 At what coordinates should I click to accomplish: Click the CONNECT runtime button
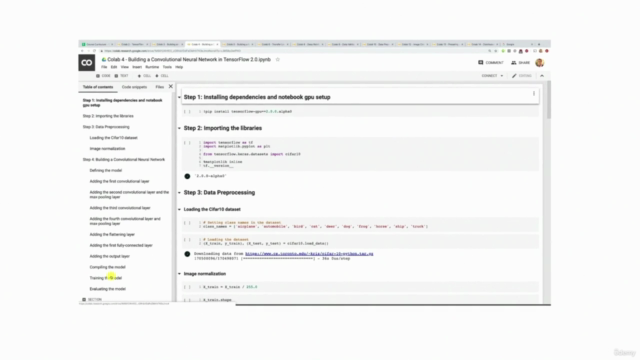coord(489,76)
